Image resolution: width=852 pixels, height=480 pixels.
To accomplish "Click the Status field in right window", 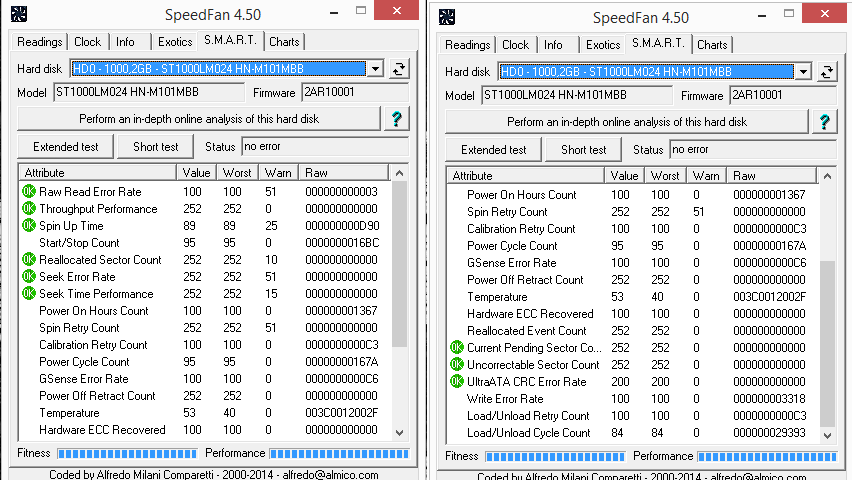I will click(753, 149).
